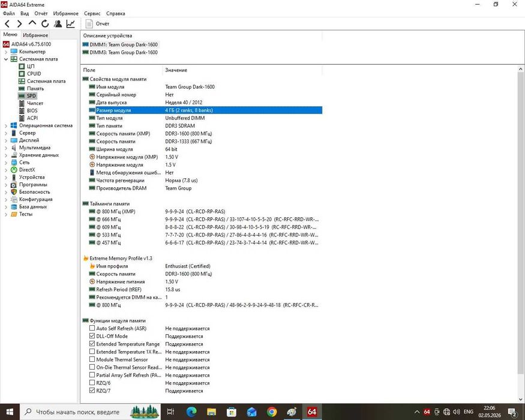Open Системная плата child item in the tree

point(46,81)
